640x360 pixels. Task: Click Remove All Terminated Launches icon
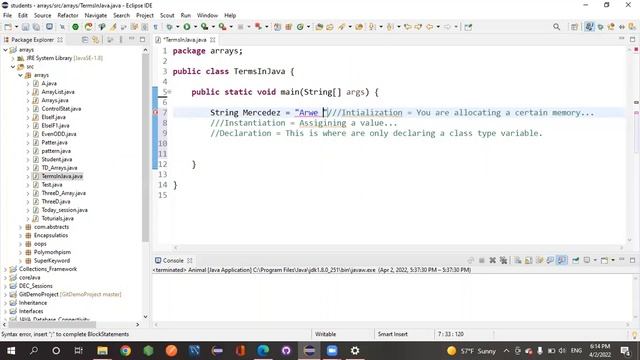pyautogui.click(x=503, y=260)
